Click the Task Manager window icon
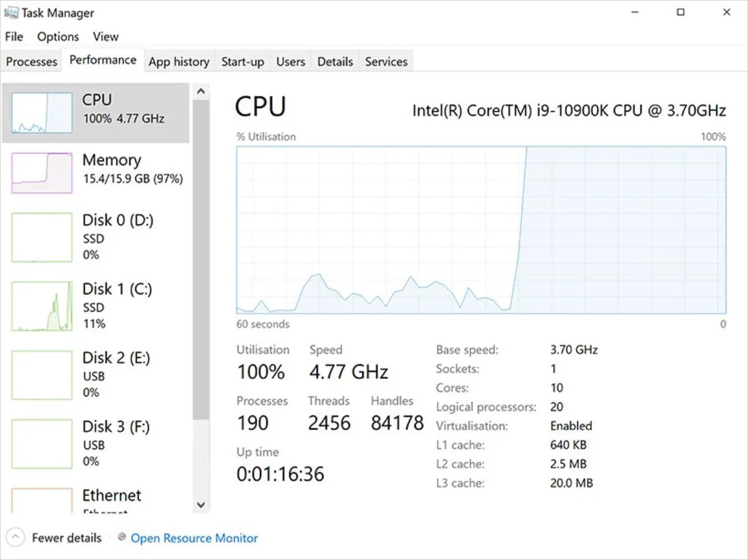The height and width of the screenshot is (560, 748). pos(11,12)
